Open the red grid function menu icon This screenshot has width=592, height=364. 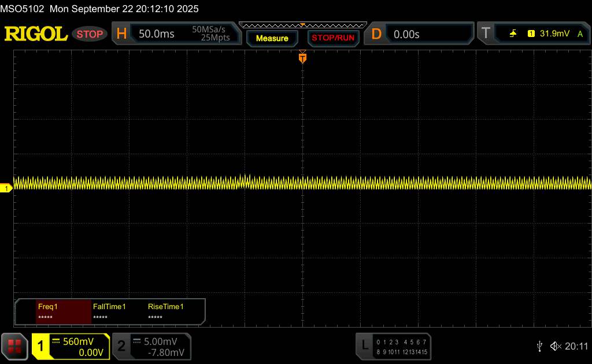(x=14, y=346)
